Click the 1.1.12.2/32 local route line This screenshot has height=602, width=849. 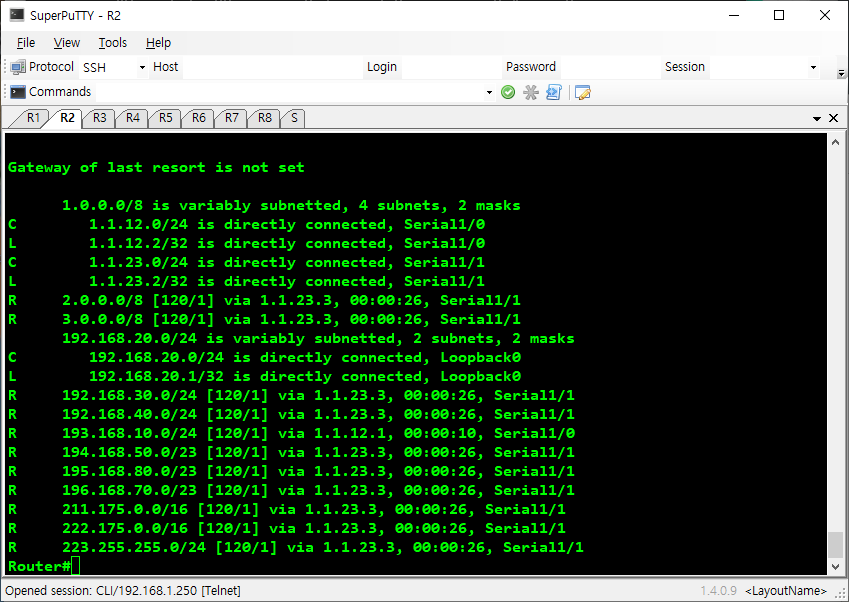pyautogui.click(x=246, y=243)
